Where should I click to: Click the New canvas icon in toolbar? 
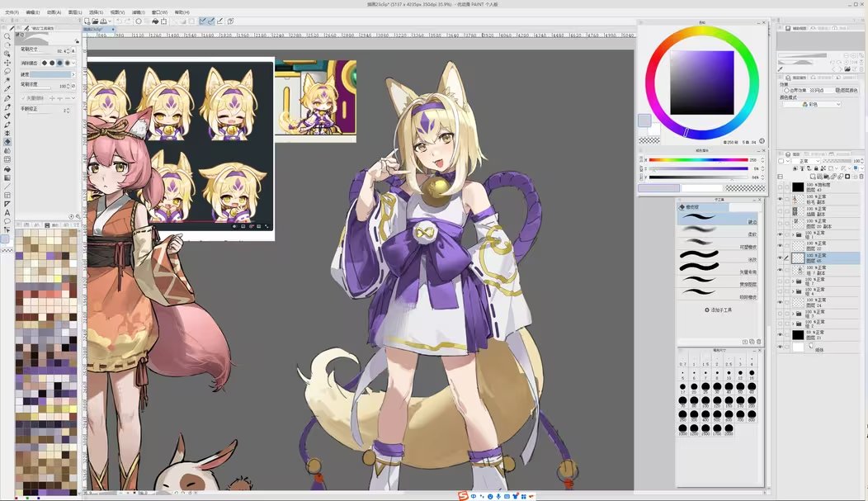[87, 21]
